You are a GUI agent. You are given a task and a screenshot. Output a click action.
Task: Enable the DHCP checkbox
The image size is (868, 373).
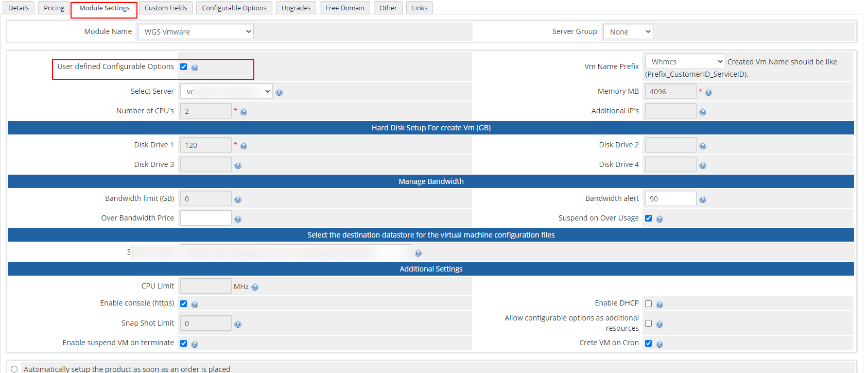tap(648, 304)
